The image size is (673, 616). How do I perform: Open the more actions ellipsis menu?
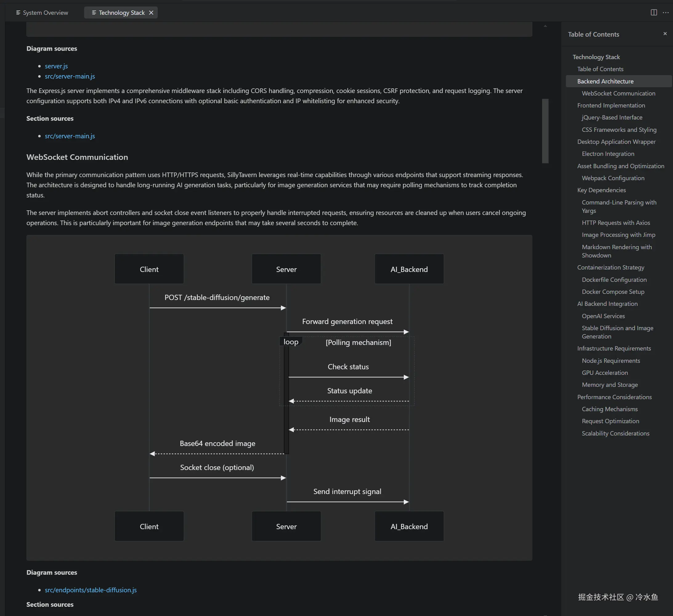(x=666, y=13)
